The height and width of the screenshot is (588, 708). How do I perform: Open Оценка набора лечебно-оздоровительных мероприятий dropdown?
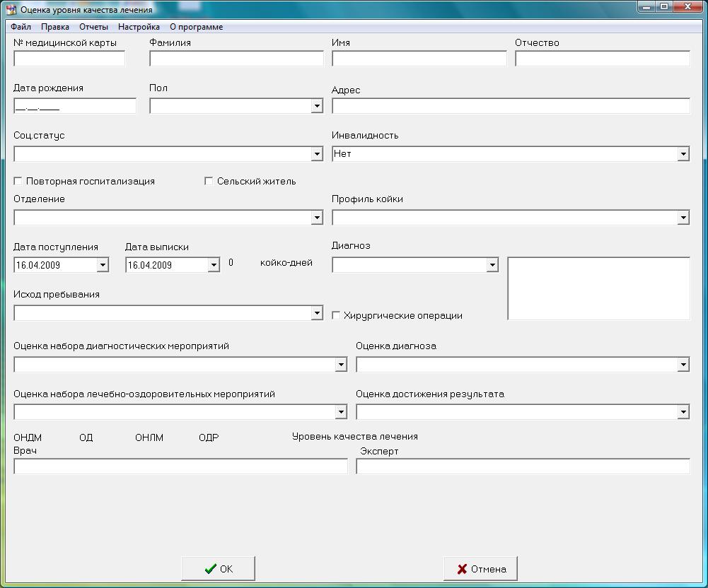[341, 411]
